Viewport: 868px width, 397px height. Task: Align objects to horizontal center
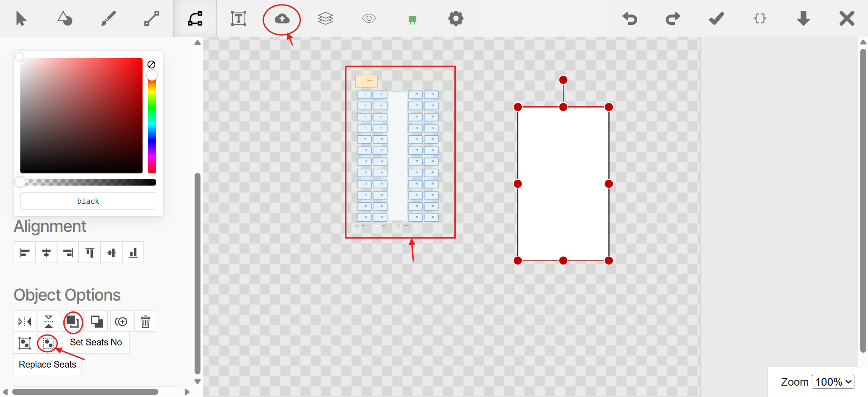click(x=46, y=253)
